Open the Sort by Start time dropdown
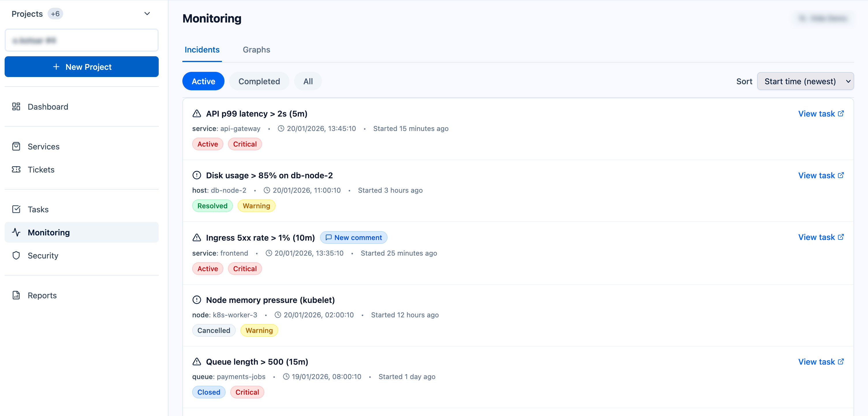Screen dimensions: 868x416 (805, 81)
